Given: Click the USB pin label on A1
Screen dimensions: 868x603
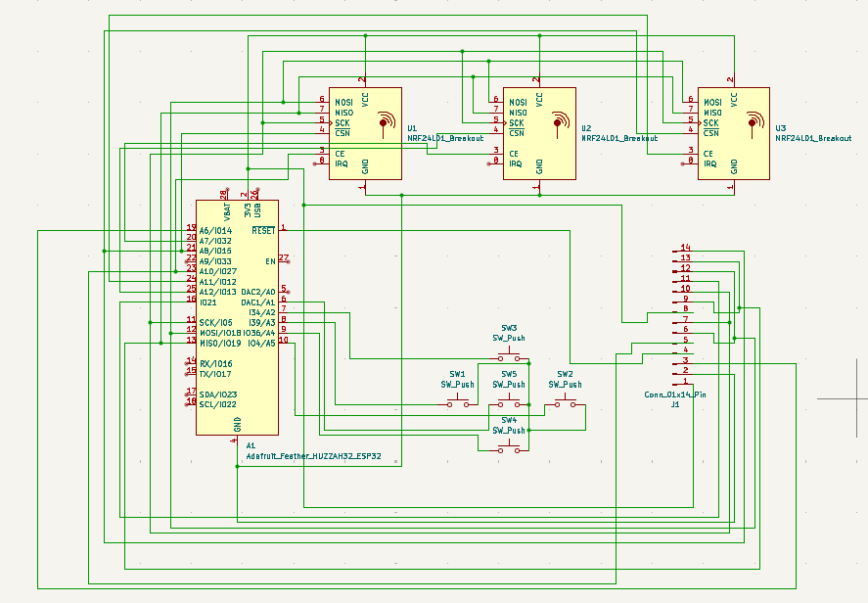Looking at the screenshot, I should click(257, 209).
